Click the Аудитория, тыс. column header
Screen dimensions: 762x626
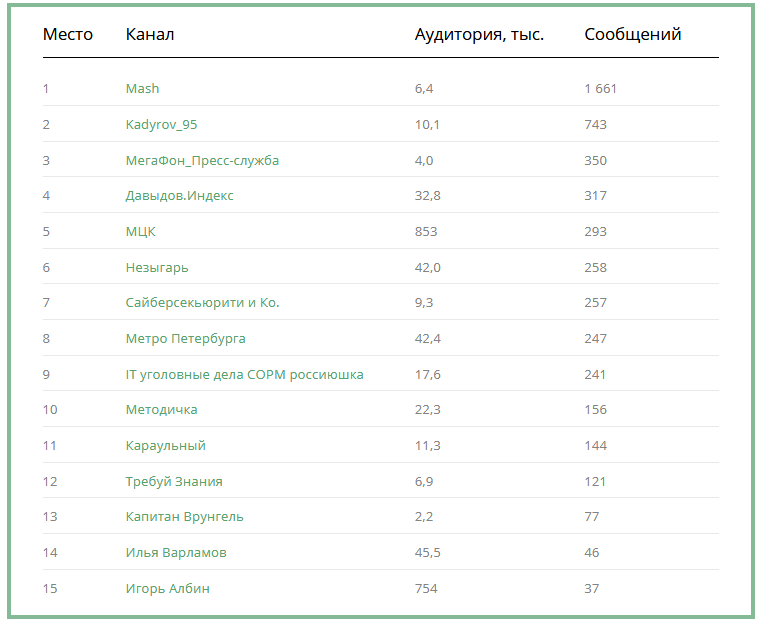coord(479,35)
